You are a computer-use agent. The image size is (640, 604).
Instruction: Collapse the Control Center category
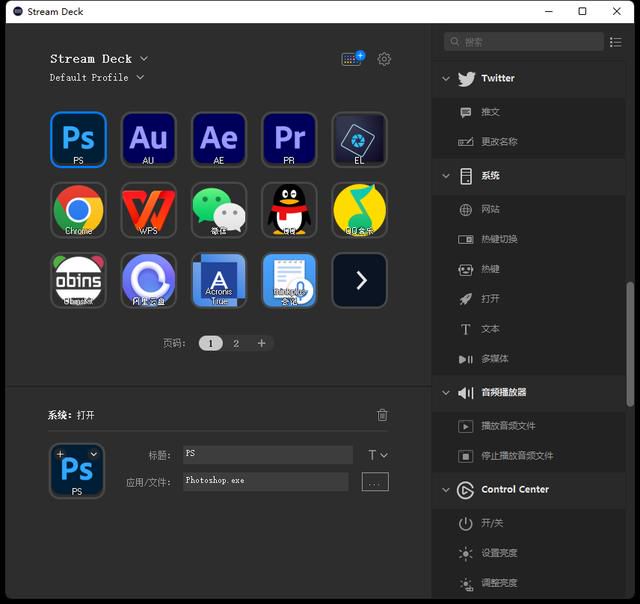click(446, 490)
